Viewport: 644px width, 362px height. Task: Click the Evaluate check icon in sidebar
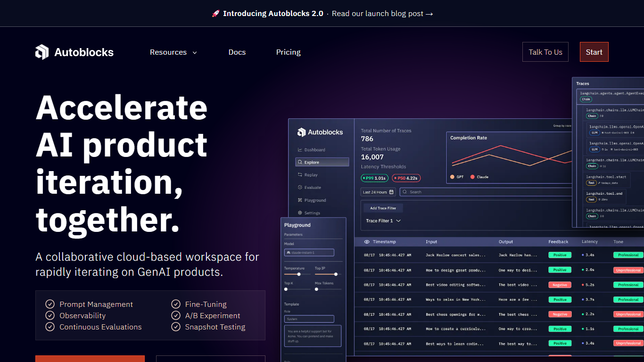click(300, 188)
